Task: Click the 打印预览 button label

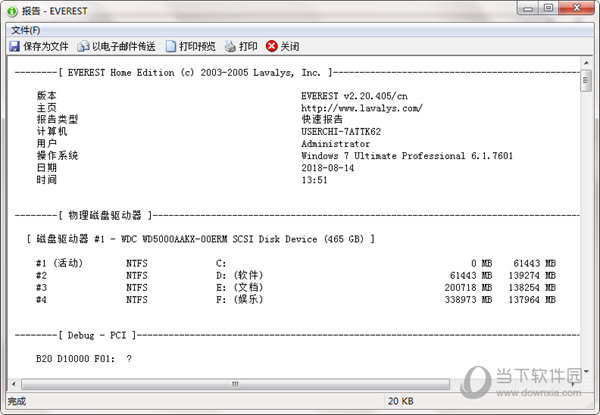Action: coord(197,46)
